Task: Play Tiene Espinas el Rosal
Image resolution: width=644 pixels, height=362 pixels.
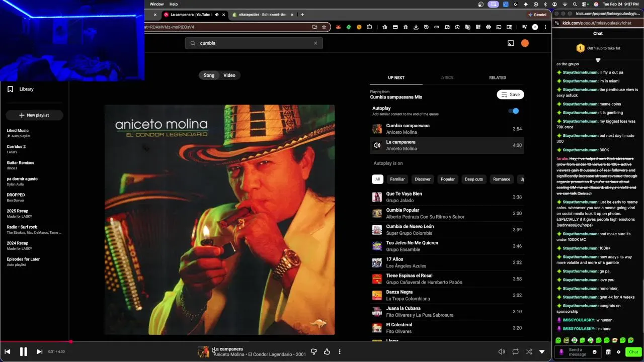Action: click(447, 279)
